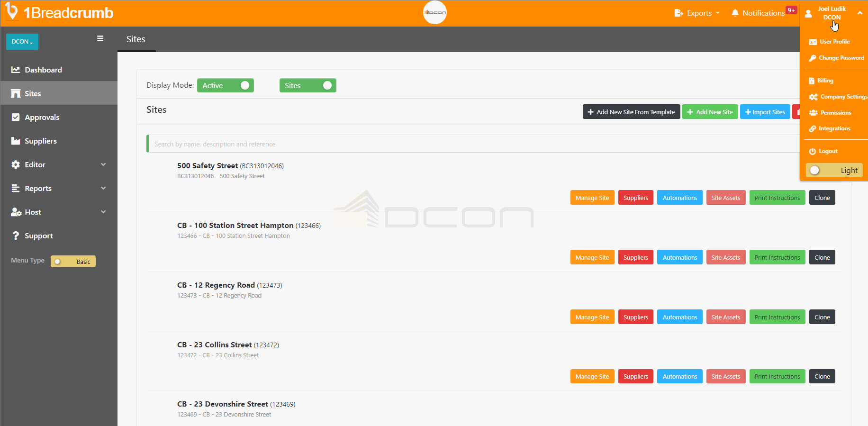This screenshot has height=426, width=868.
Task: Click the Integrations link icon
Action: (x=813, y=128)
